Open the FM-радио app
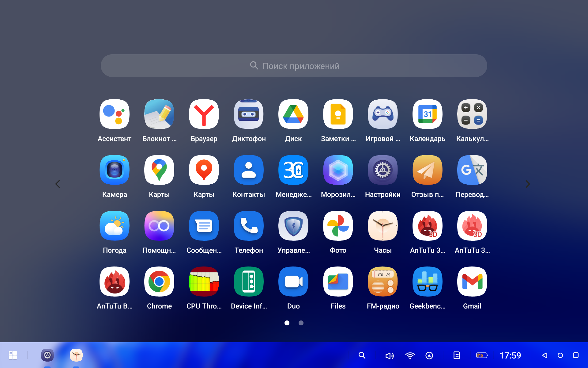 tap(383, 282)
